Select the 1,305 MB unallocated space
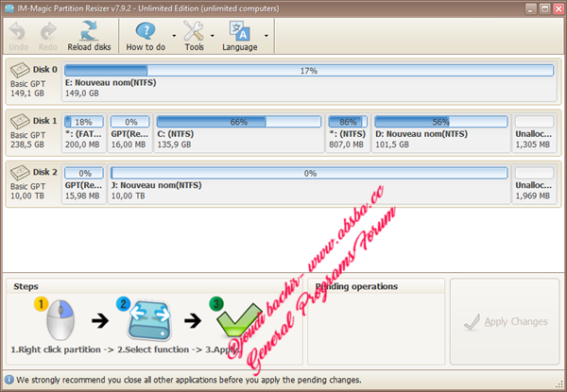Screen dimensions: 567x392 534,132
